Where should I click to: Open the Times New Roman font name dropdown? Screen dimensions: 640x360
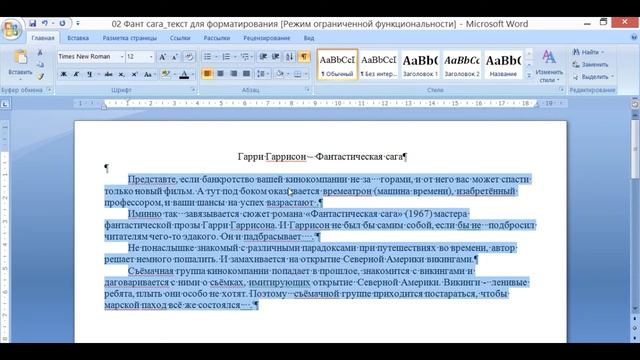[122, 57]
